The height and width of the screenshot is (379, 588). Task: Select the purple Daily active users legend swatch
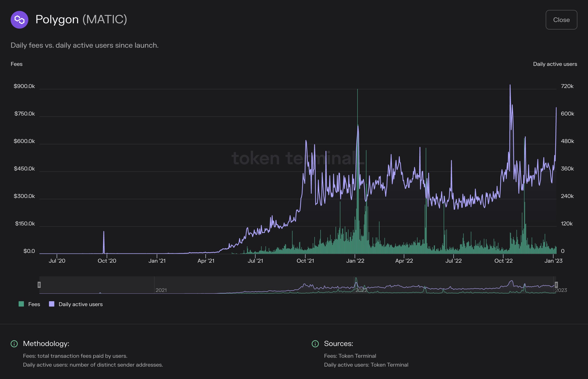tap(52, 304)
